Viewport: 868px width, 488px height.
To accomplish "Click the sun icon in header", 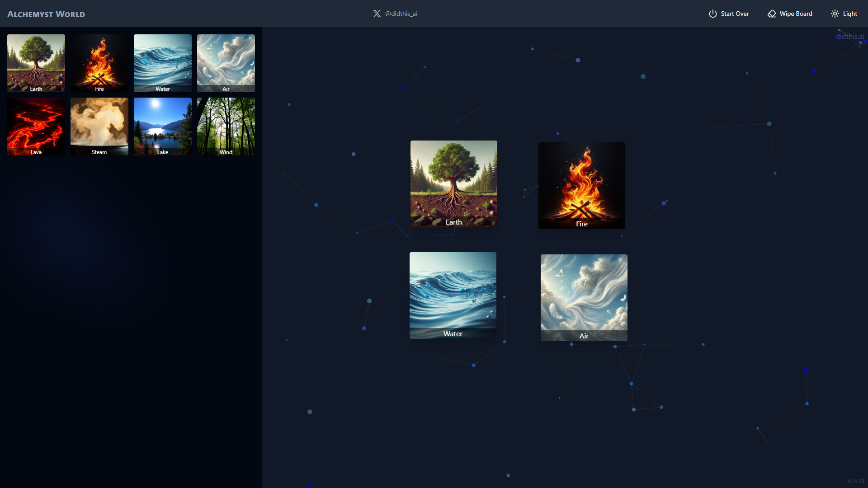I will (835, 14).
